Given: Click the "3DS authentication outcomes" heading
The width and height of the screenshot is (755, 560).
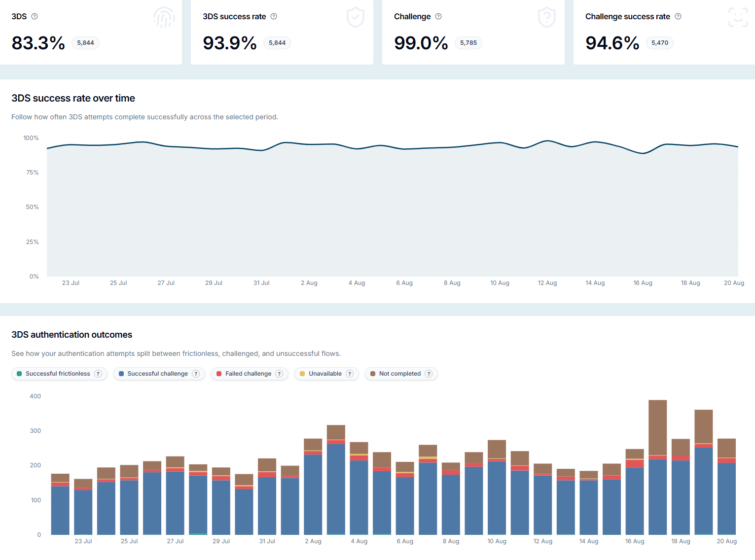Looking at the screenshot, I should coord(72,335).
